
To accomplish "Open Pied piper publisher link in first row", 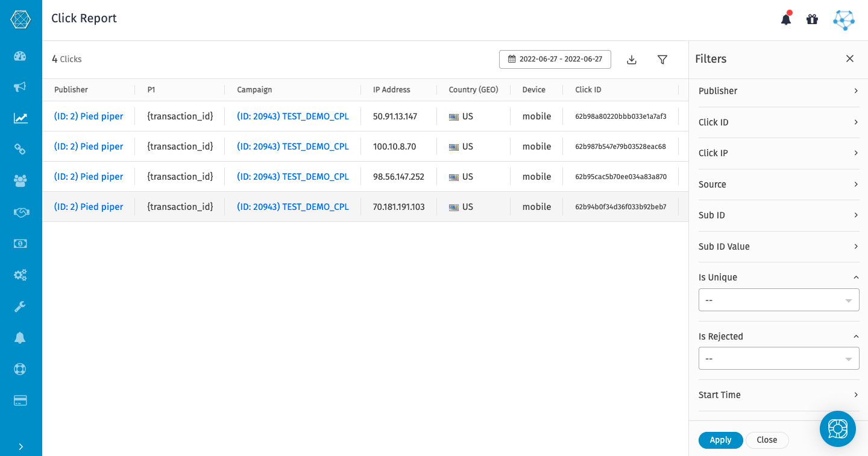I will [89, 116].
